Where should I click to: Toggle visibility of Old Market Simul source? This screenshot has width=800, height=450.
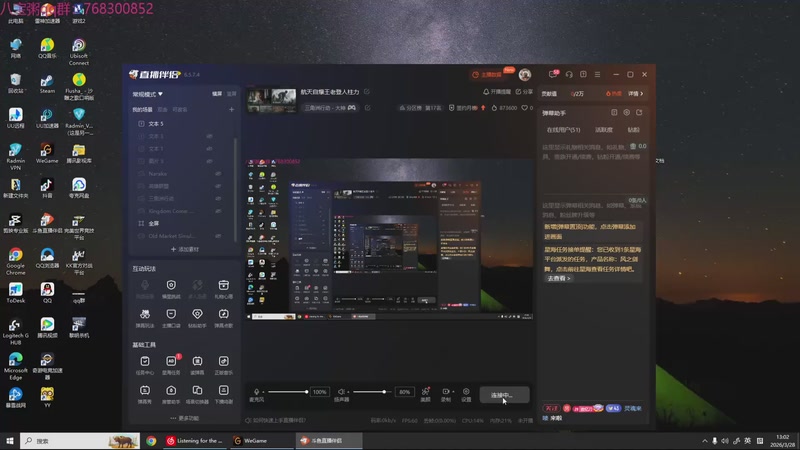coord(218,236)
